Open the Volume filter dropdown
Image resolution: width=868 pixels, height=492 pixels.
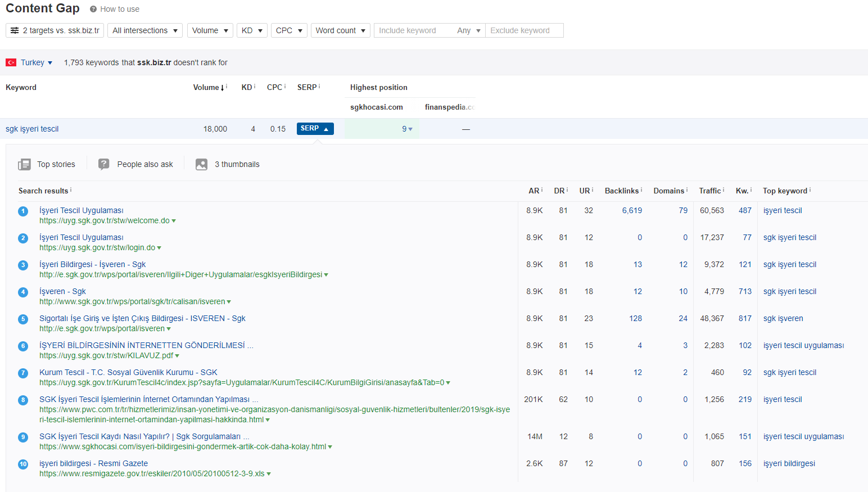tap(210, 30)
